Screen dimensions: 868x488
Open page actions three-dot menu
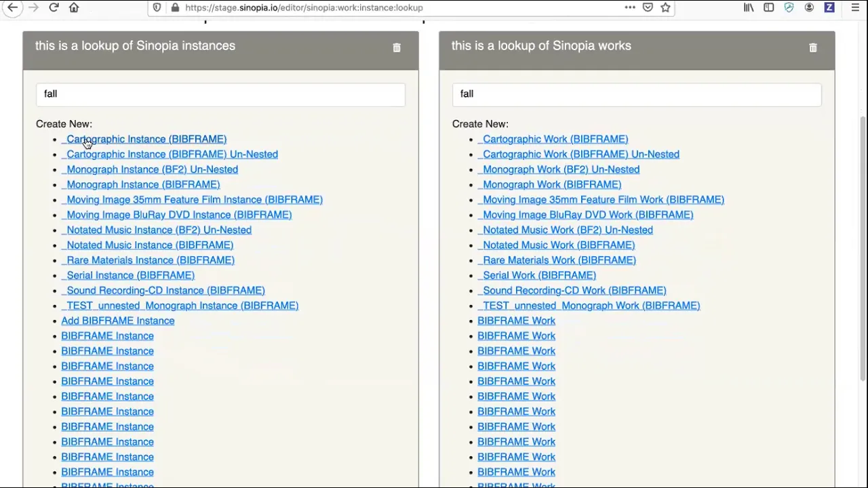pos(630,7)
